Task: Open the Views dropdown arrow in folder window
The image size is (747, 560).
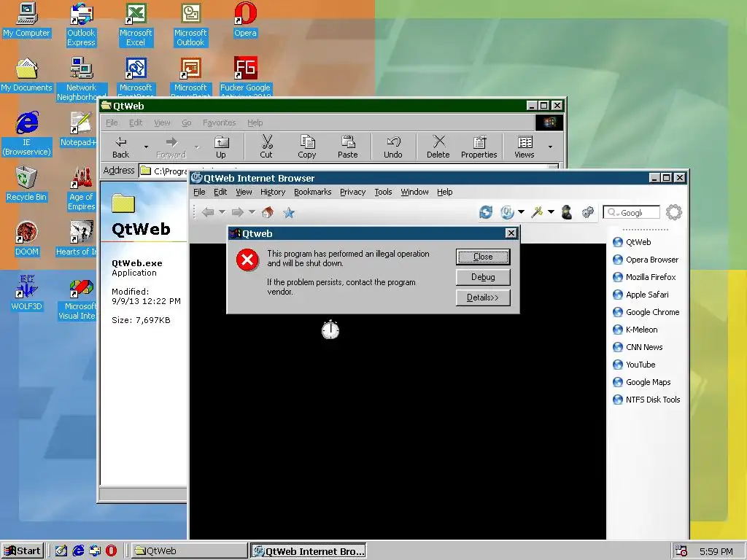Action: 550,147
